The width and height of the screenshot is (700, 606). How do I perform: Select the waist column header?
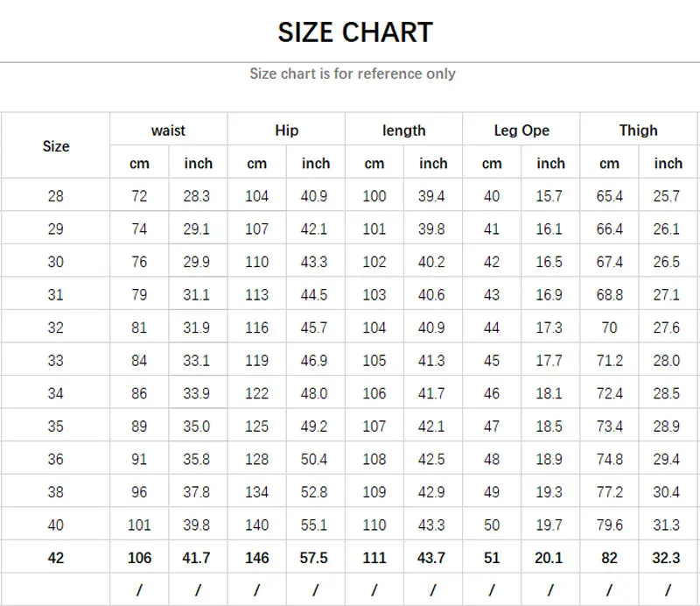click(168, 130)
